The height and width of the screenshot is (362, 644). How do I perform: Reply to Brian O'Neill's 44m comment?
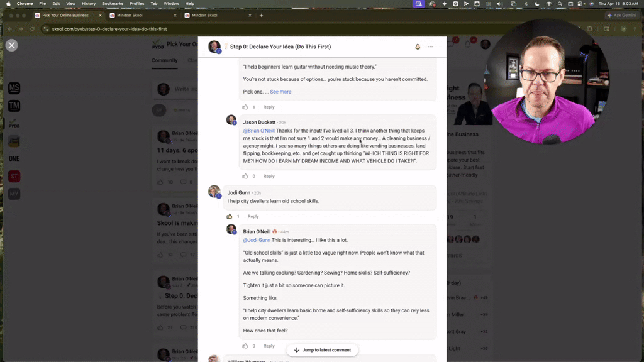269,346
